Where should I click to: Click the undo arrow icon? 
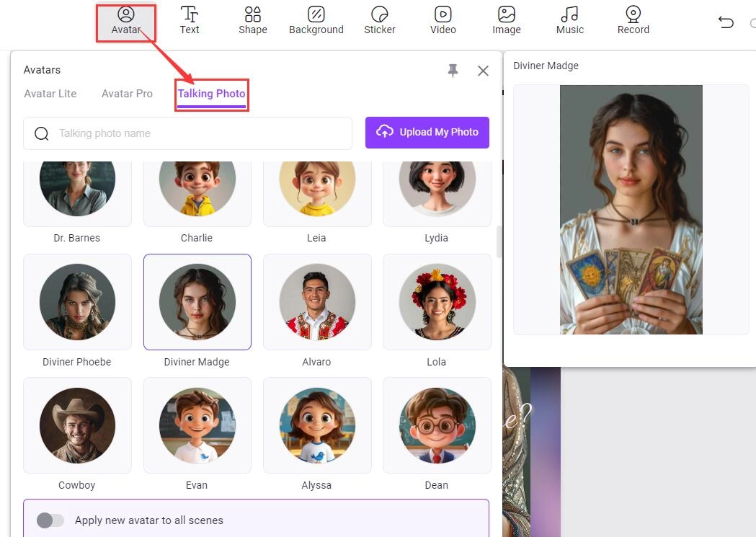pos(726,22)
